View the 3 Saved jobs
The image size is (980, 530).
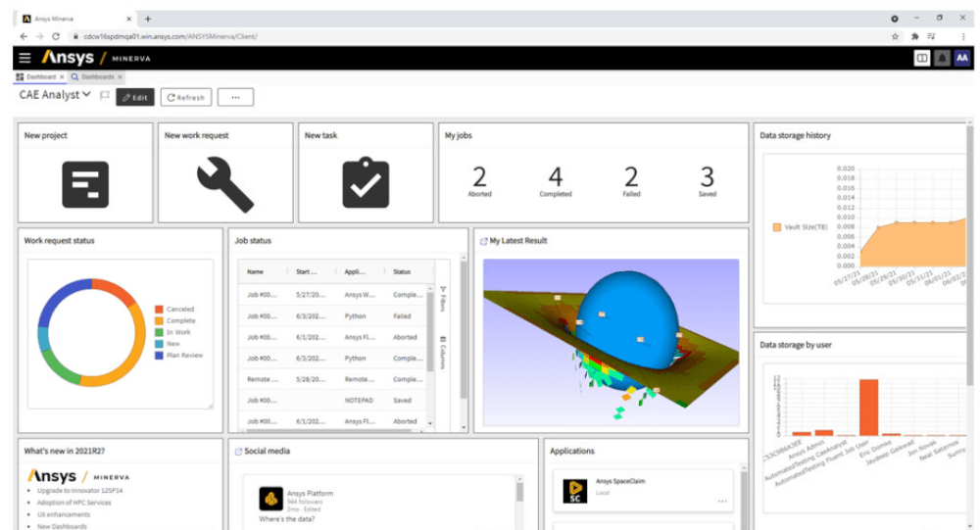tap(707, 181)
